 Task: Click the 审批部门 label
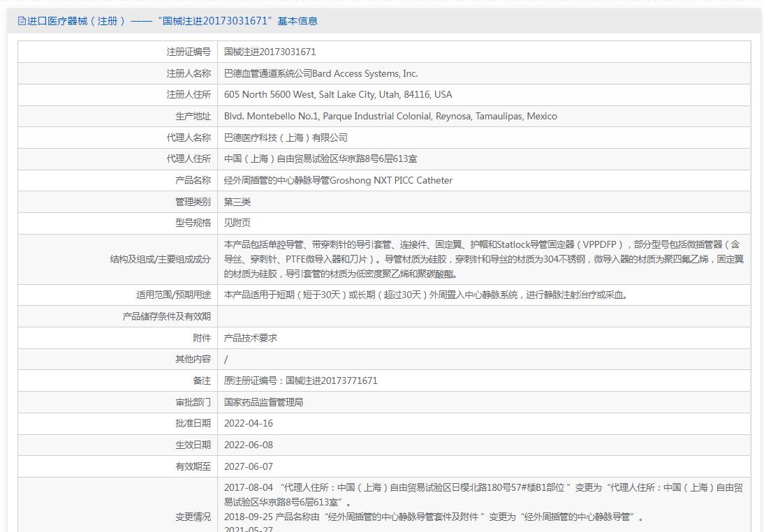point(193,402)
